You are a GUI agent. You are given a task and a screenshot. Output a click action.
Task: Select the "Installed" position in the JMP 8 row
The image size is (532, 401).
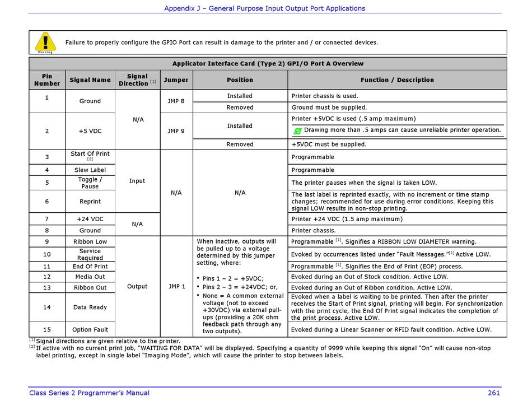(x=240, y=96)
